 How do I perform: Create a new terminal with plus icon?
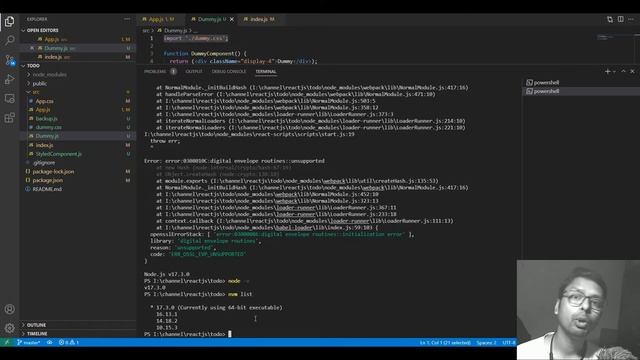point(607,71)
